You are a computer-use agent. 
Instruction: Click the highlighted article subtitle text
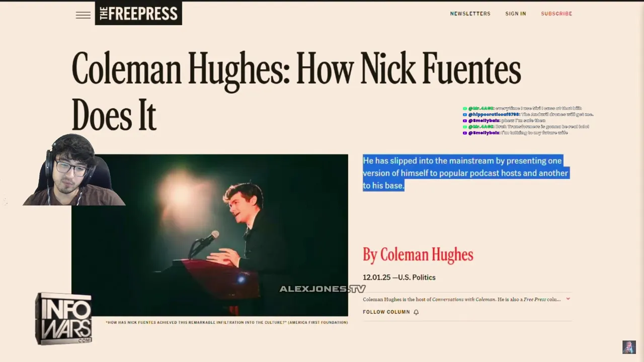point(465,173)
